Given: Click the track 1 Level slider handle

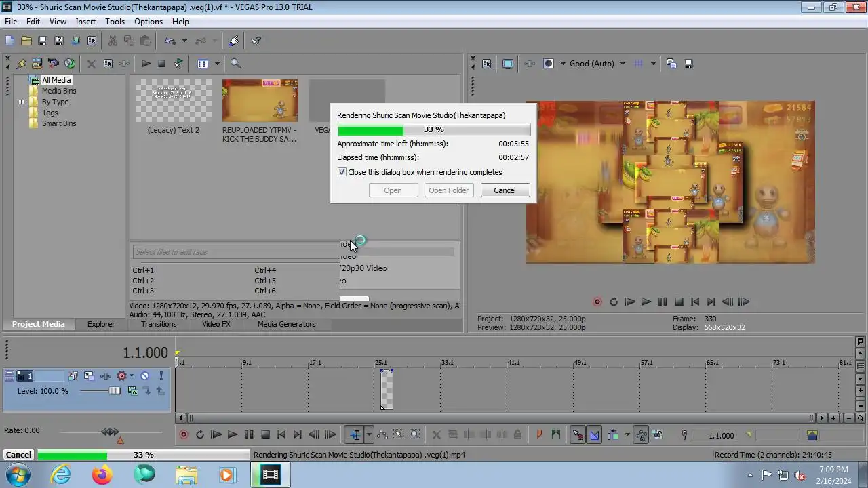Looking at the screenshot, I should click(x=115, y=391).
